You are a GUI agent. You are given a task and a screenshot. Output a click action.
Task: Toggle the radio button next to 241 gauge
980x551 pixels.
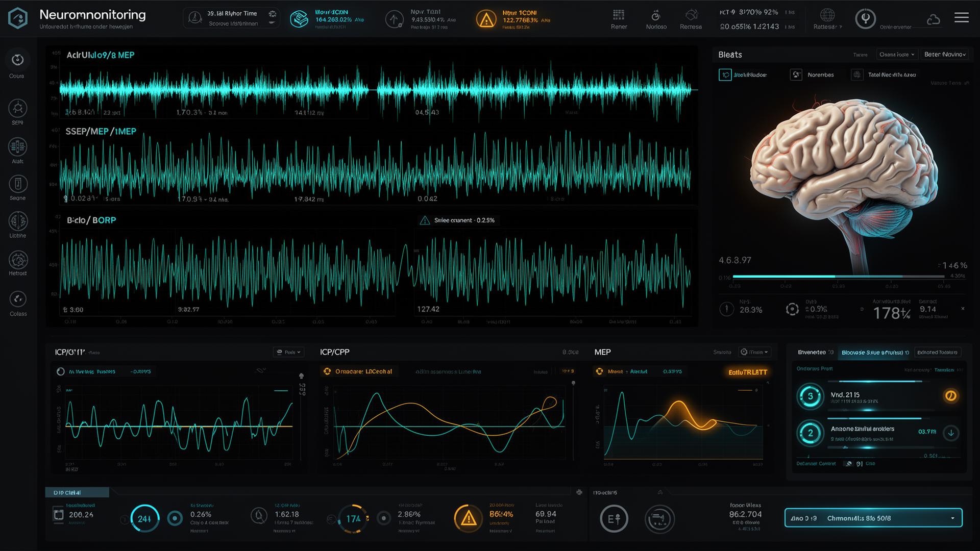point(175,518)
